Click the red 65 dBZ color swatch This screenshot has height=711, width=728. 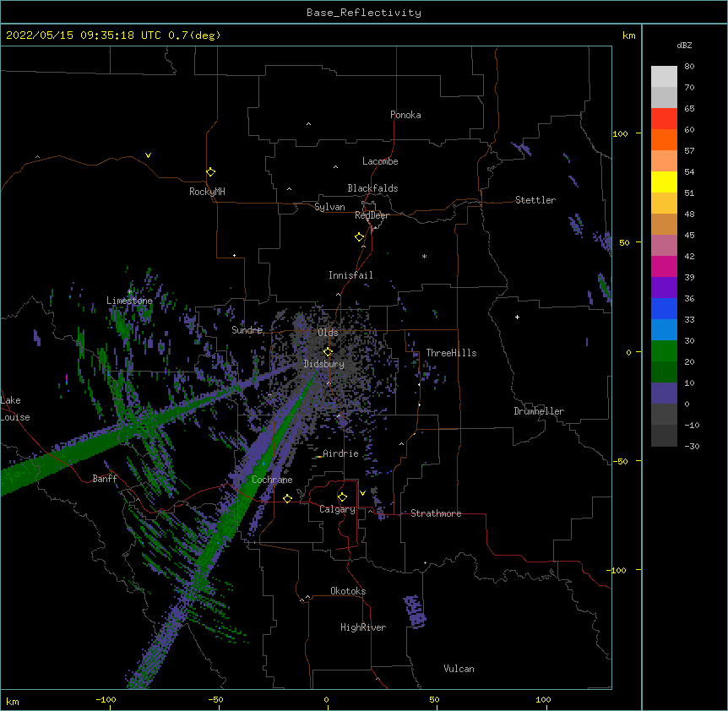[x=664, y=118]
